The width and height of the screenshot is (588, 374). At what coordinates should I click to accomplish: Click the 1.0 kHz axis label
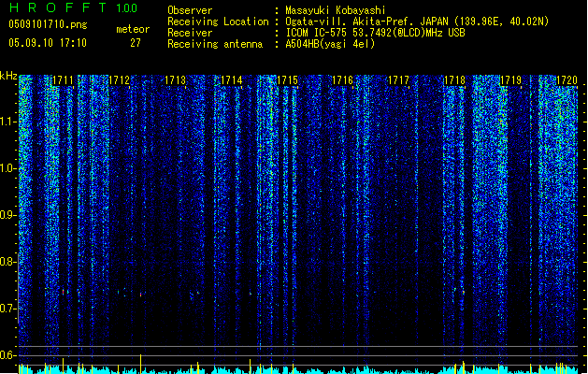tap(8, 168)
